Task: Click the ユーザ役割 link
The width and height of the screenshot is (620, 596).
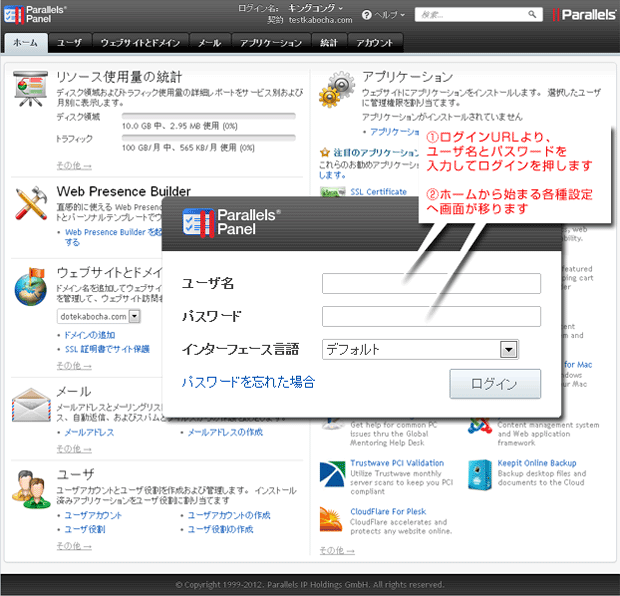Action: point(85,529)
